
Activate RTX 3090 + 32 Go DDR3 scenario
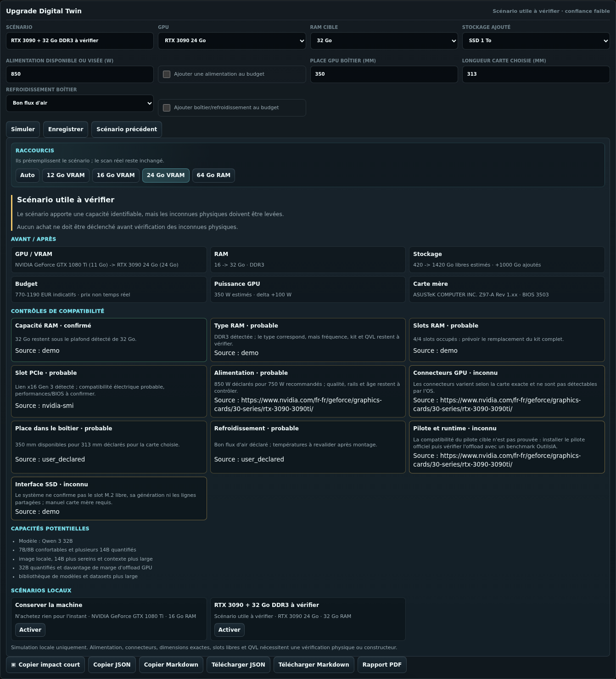coord(230,630)
